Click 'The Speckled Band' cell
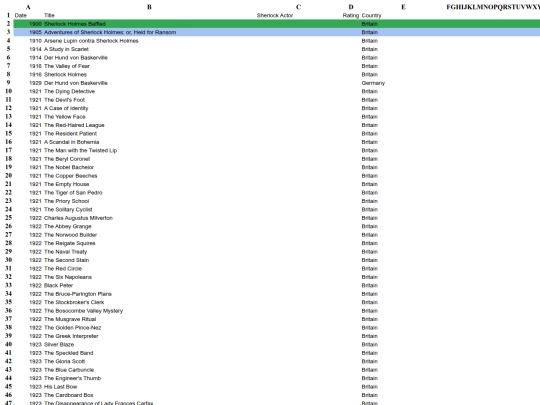The width and height of the screenshot is (540, 405). click(x=69, y=353)
